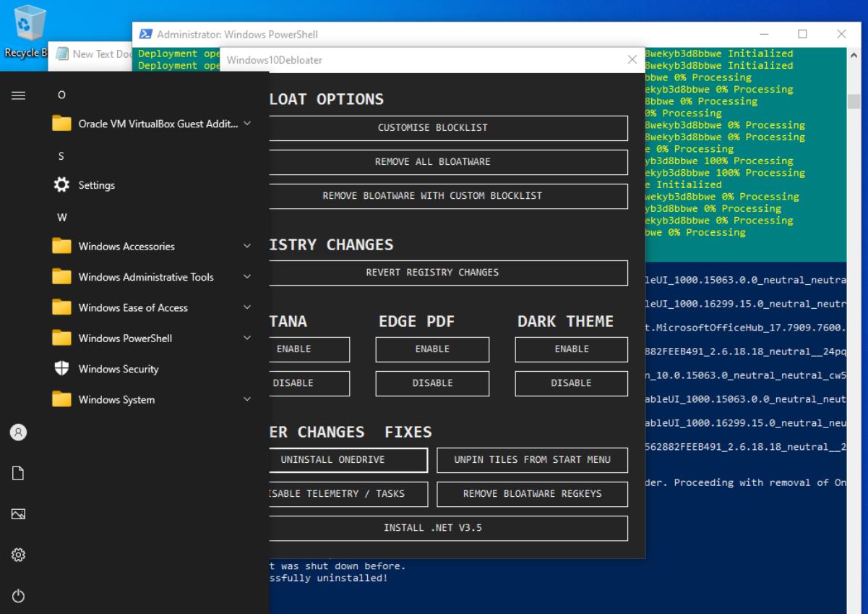868x614 pixels.
Task: Click Install .NET v3.5
Action: point(432,528)
